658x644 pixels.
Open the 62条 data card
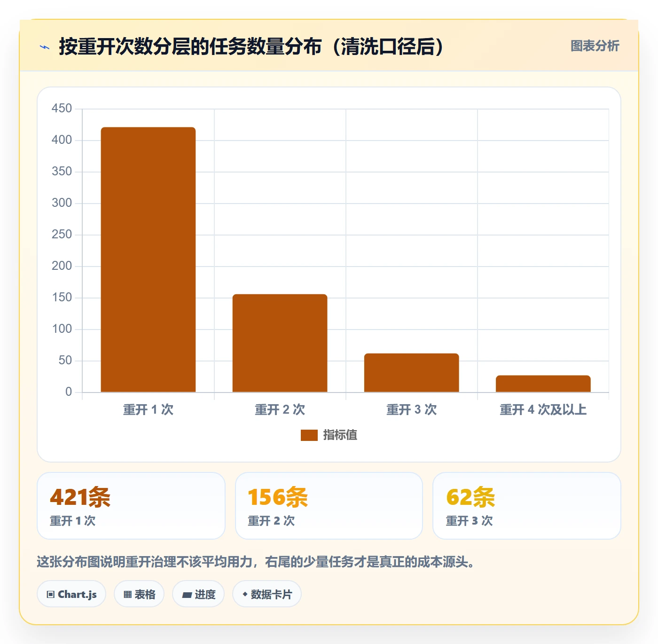click(x=527, y=506)
